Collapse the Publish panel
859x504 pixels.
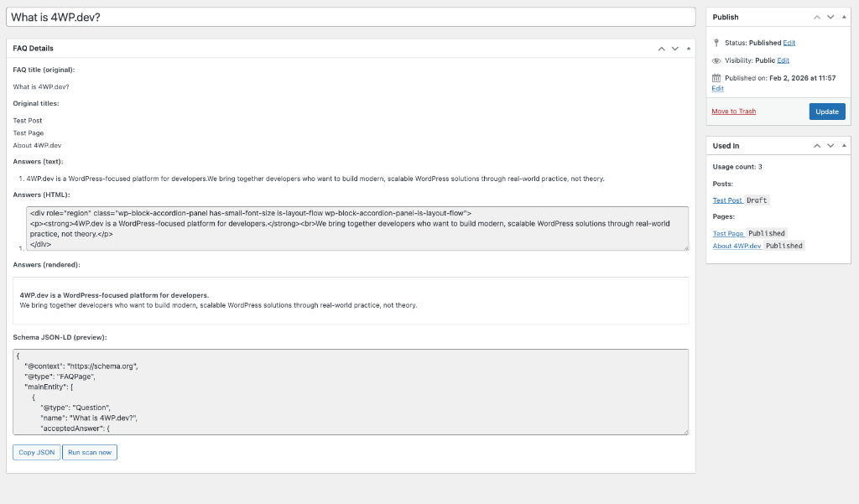tap(844, 17)
